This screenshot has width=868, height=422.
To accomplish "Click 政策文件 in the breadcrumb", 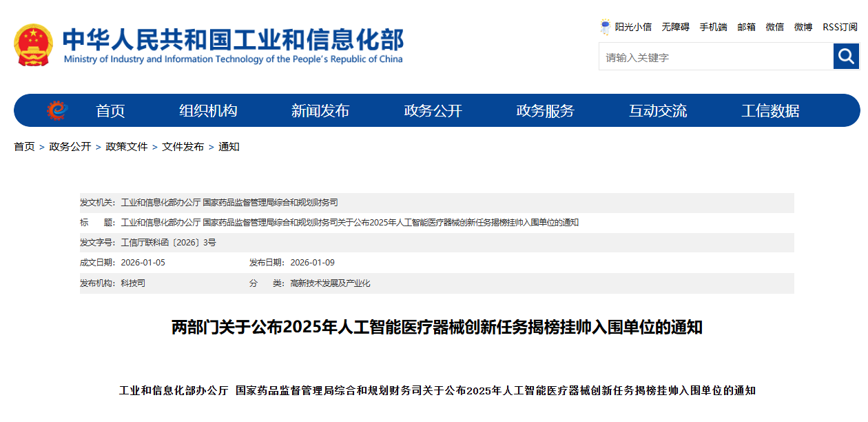I will 126,147.
